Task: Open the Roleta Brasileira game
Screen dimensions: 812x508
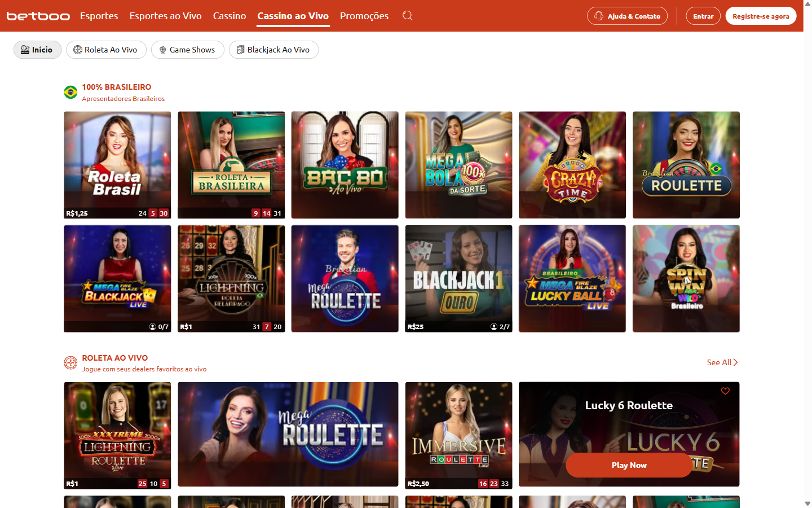Action: tap(231, 165)
